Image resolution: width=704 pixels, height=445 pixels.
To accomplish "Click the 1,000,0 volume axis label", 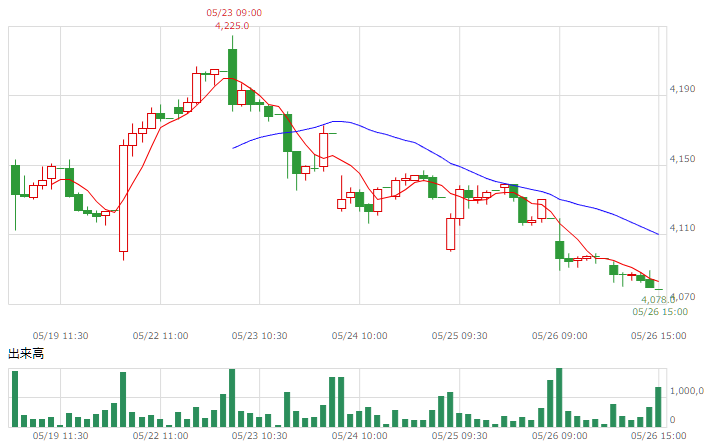I will point(686,391).
